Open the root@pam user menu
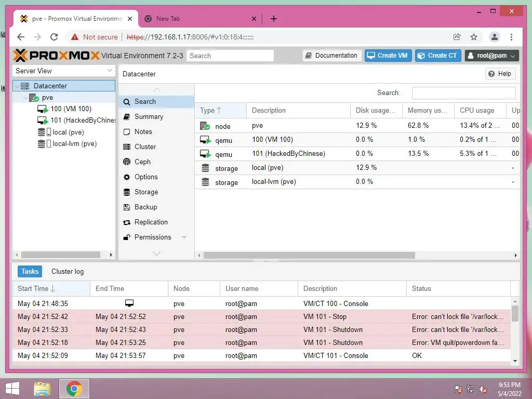 [x=491, y=56]
